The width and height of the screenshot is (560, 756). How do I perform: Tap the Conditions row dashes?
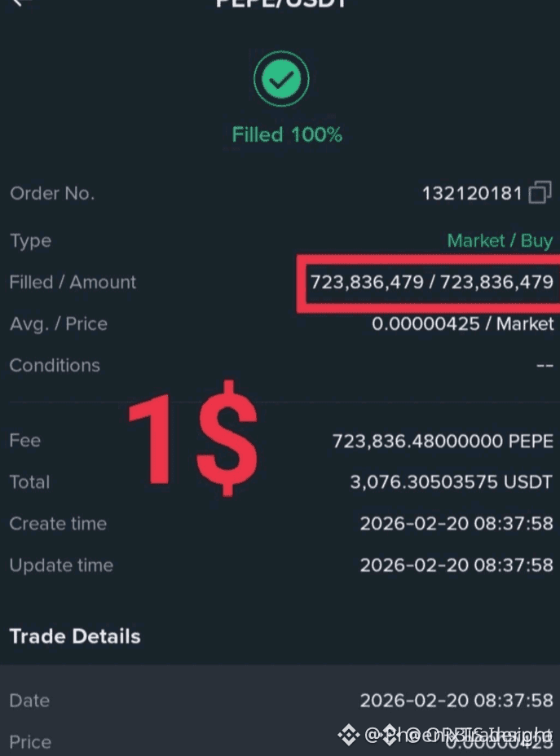545,366
